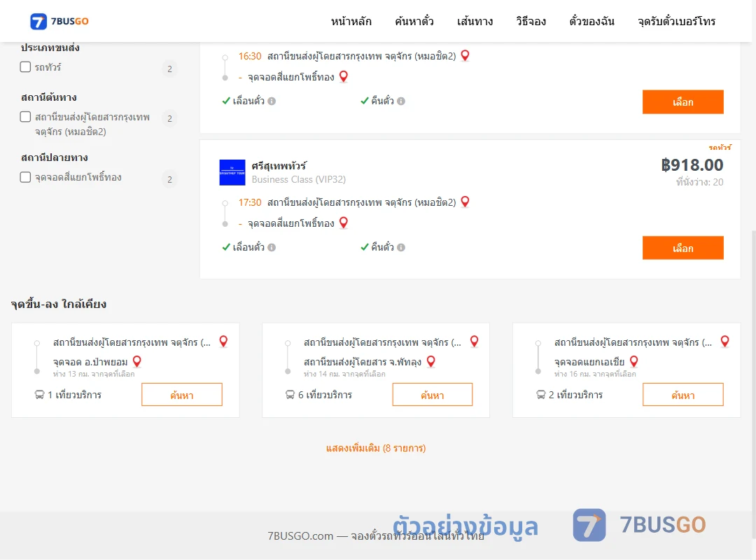Show info for คืนตั๋ว on the 16:30 trip

point(401,101)
